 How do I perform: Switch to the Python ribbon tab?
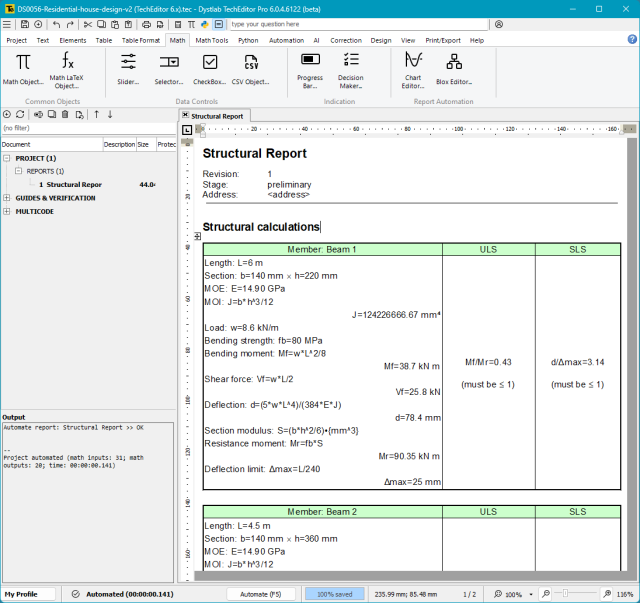248,40
